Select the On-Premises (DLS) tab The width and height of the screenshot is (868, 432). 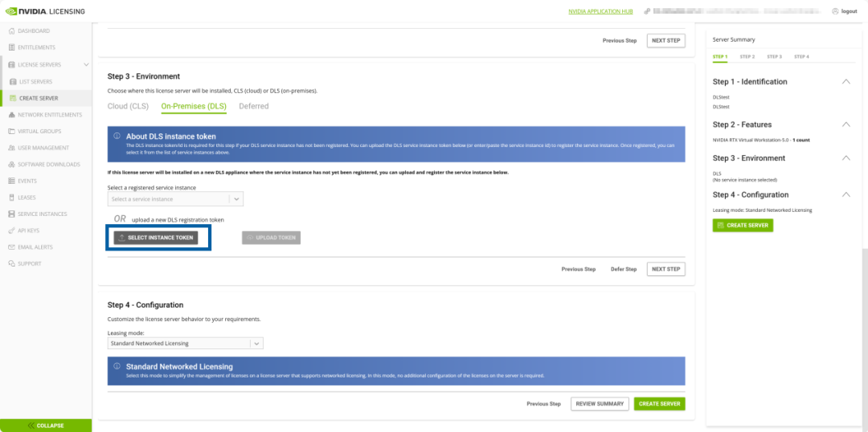(194, 106)
